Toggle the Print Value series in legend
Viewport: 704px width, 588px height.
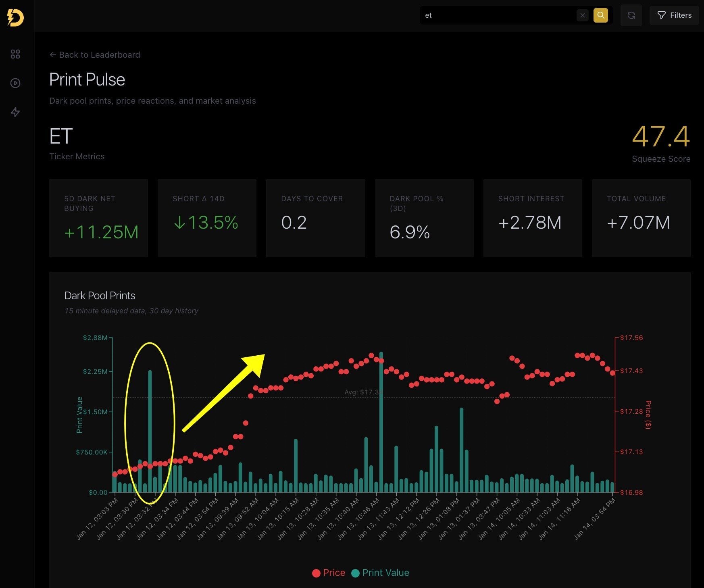380,573
